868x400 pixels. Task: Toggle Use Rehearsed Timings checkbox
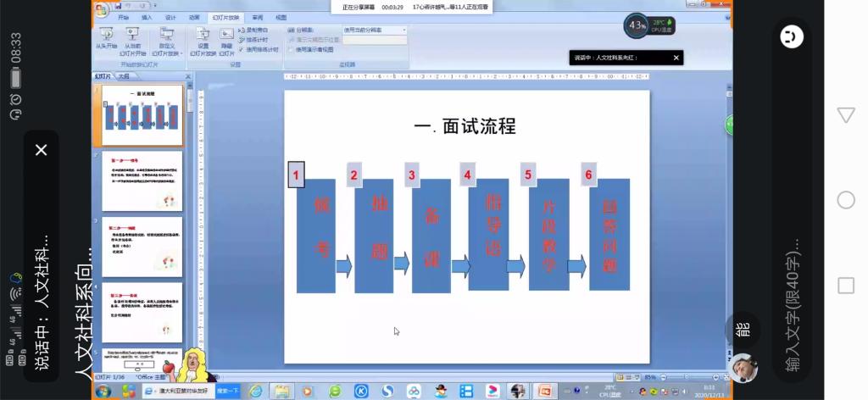click(242, 49)
